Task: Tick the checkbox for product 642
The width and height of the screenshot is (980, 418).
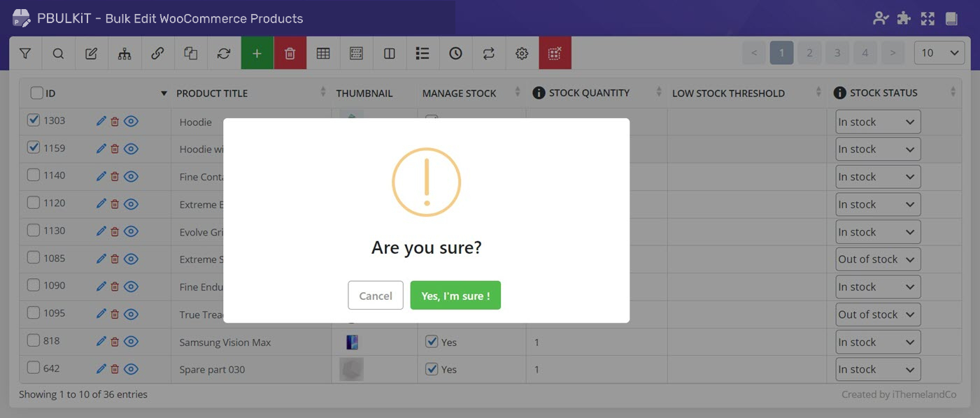Action: [34, 368]
